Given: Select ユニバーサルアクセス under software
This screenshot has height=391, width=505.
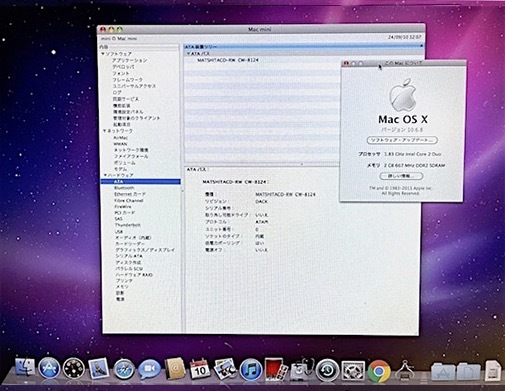Looking at the screenshot, I should coord(134,86).
